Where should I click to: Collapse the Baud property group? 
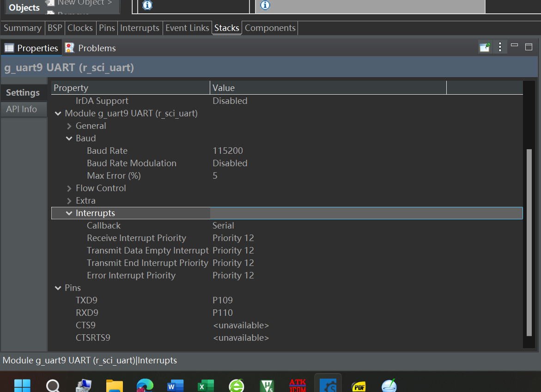click(x=69, y=139)
